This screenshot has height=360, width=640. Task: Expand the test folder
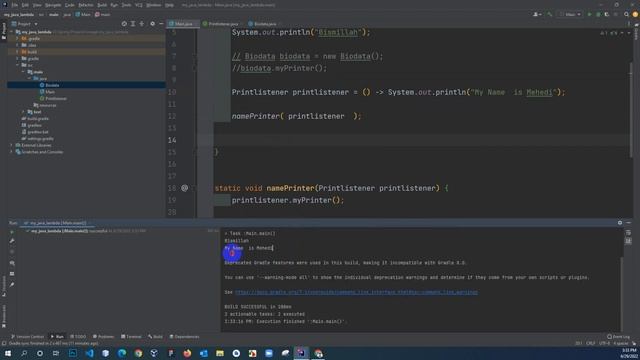(x=23, y=112)
